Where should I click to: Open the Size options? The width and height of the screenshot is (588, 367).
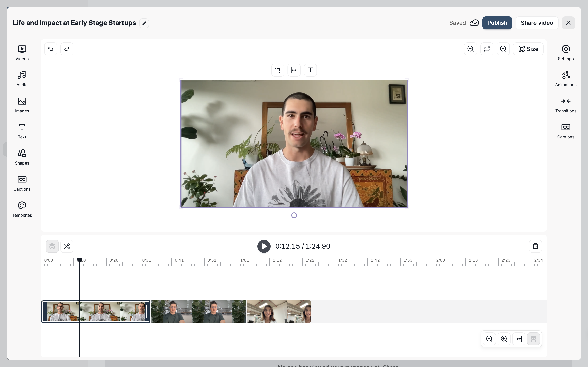click(528, 49)
